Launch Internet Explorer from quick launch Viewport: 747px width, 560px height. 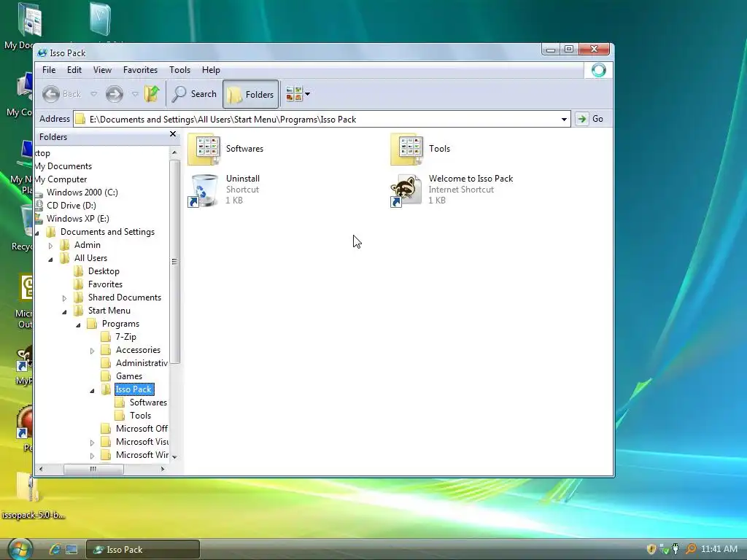(55, 550)
